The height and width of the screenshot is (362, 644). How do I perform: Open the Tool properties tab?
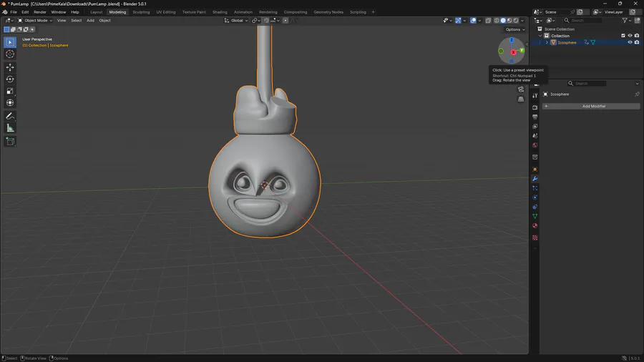pyautogui.click(x=535, y=96)
